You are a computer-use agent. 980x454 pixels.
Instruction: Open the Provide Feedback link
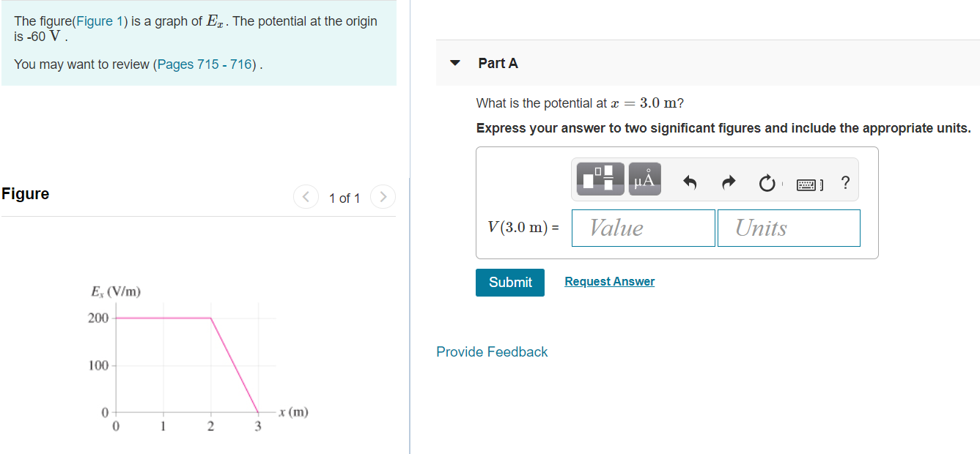click(x=492, y=352)
